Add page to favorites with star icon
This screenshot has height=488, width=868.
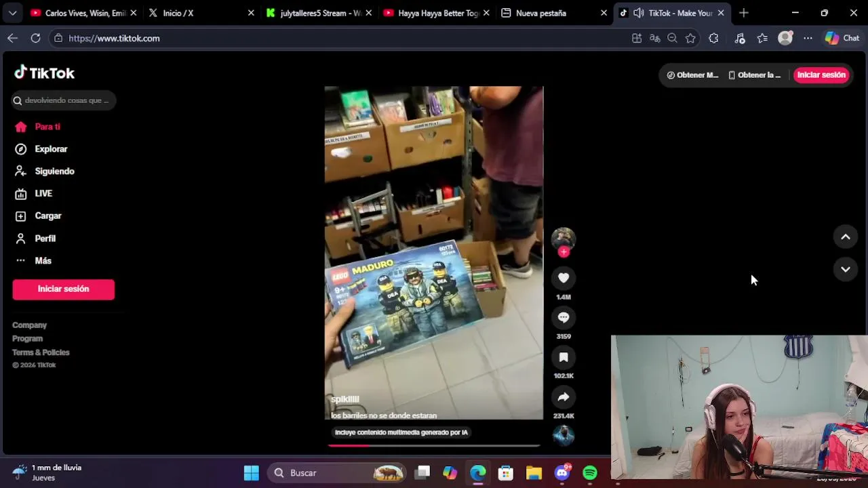point(690,39)
